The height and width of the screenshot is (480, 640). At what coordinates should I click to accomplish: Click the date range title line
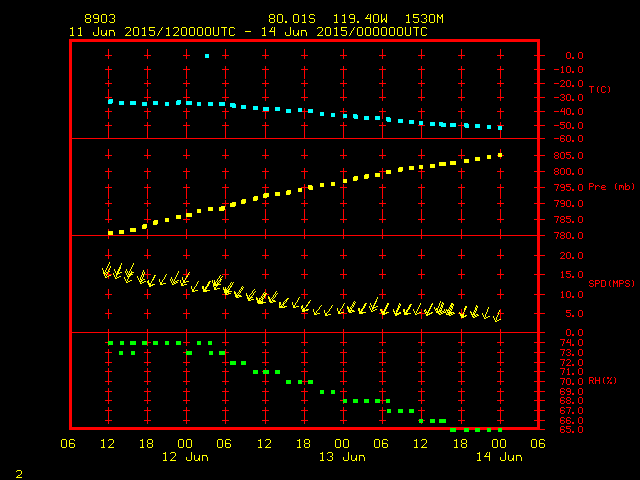coord(248,32)
